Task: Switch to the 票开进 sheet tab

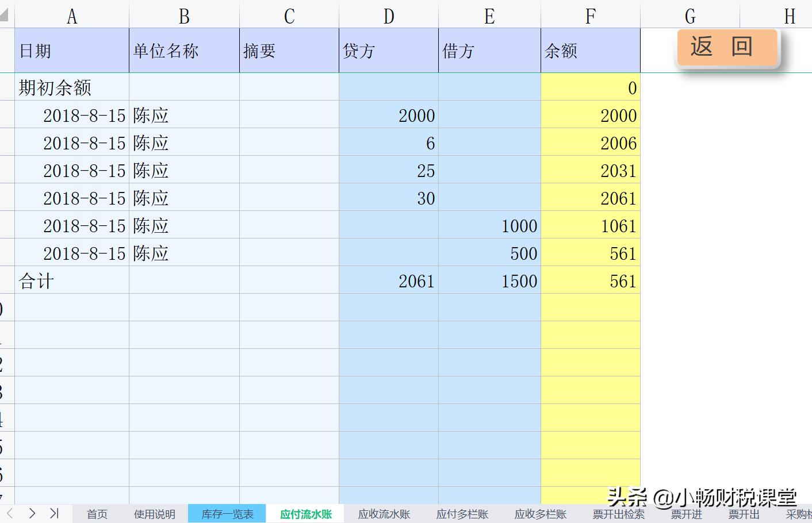Action: pyautogui.click(x=686, y=514)
